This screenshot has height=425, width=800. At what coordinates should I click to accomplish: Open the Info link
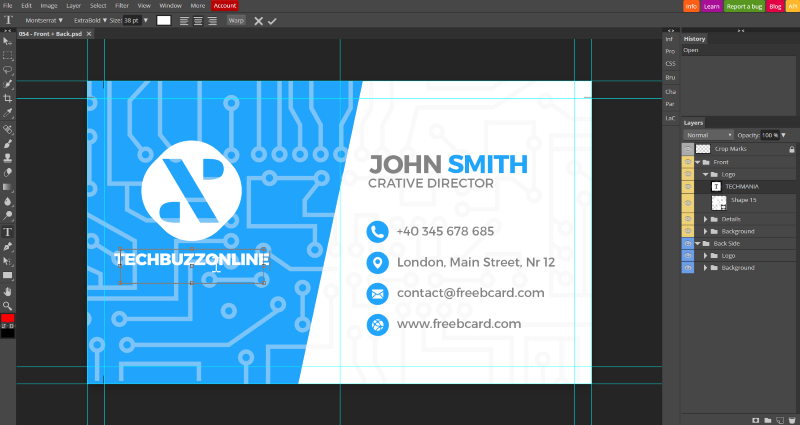pos(691,6)
